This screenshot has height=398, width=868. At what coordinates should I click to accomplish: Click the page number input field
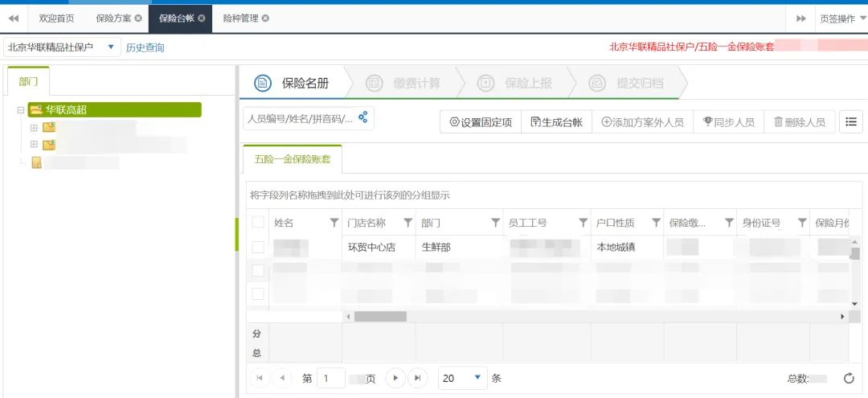(330, 378)
